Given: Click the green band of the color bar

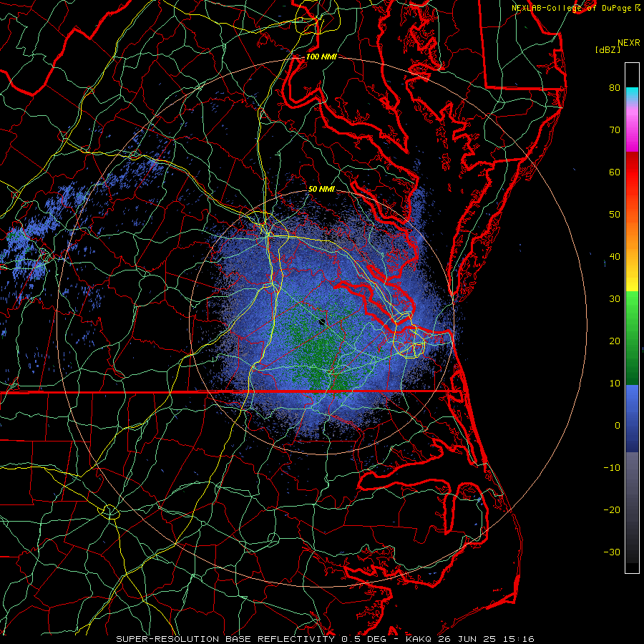Looking at the screenshot, I should (x=632, y=338).
